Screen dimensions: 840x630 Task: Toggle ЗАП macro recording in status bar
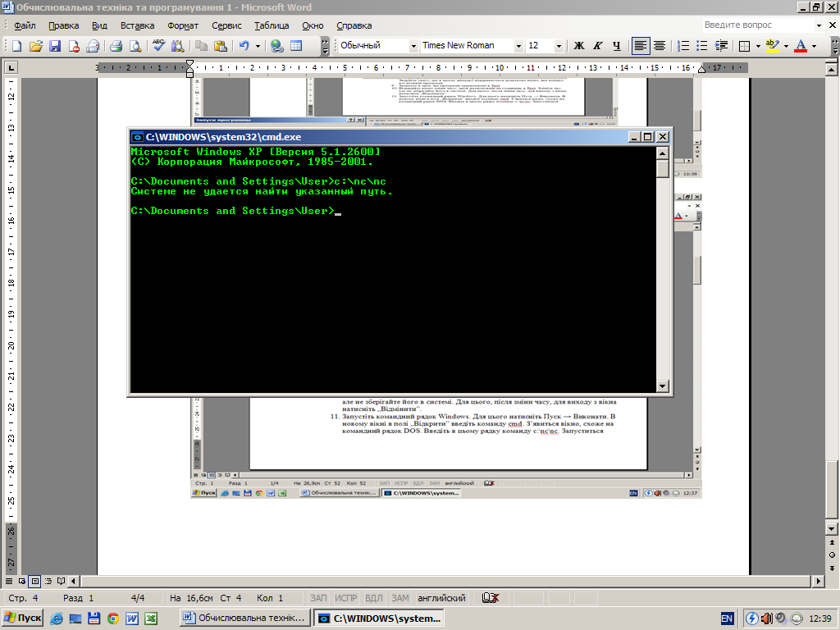(x=318, y=598)
